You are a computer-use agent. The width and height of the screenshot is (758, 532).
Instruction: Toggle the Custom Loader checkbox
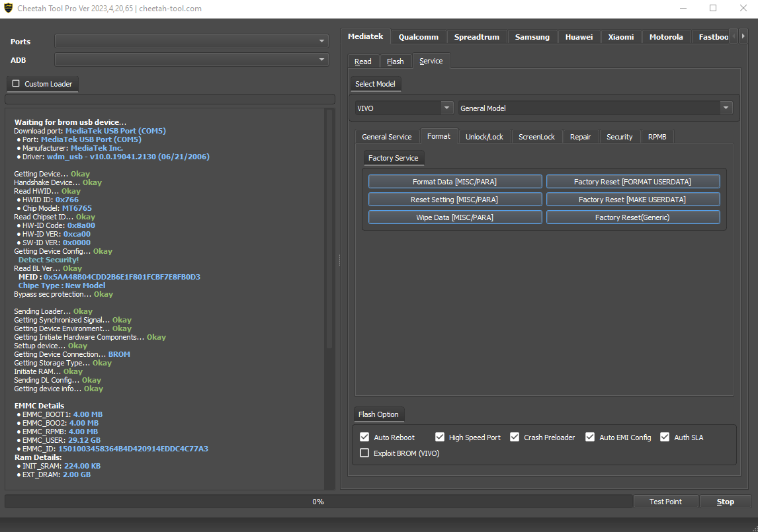coord(16,83)
